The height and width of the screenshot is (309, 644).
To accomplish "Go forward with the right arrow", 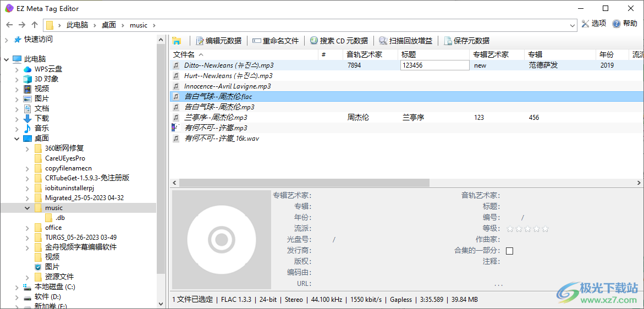I will 22,25.
